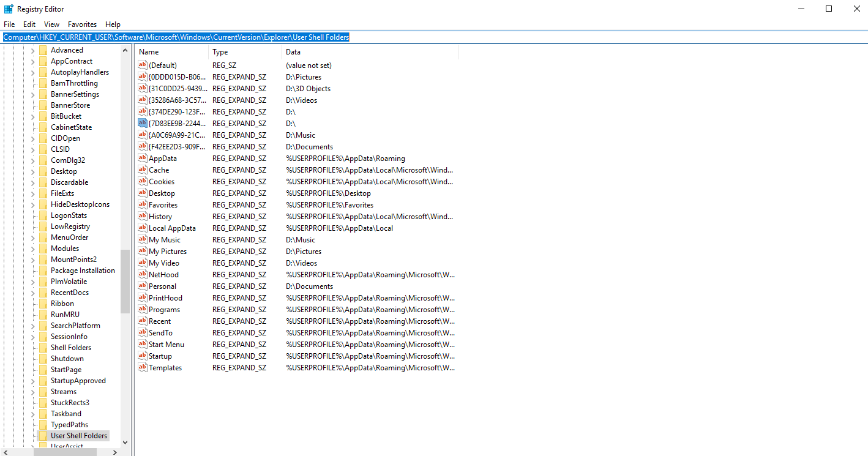Click the string icon of the (Default) value
The image size is (868, 456).
click(143, 65)
